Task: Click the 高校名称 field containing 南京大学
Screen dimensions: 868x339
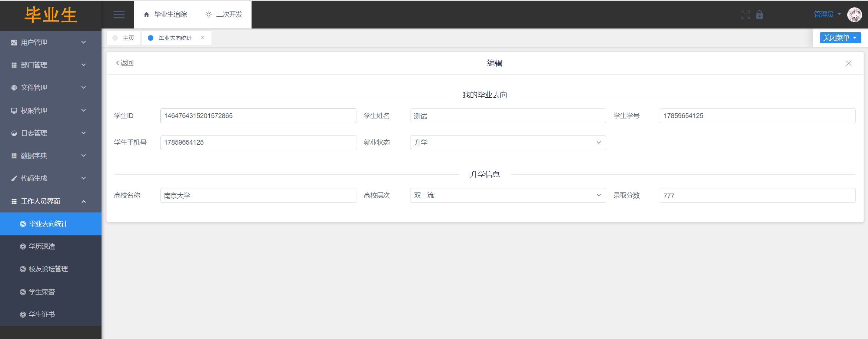Action: point(258,195)
